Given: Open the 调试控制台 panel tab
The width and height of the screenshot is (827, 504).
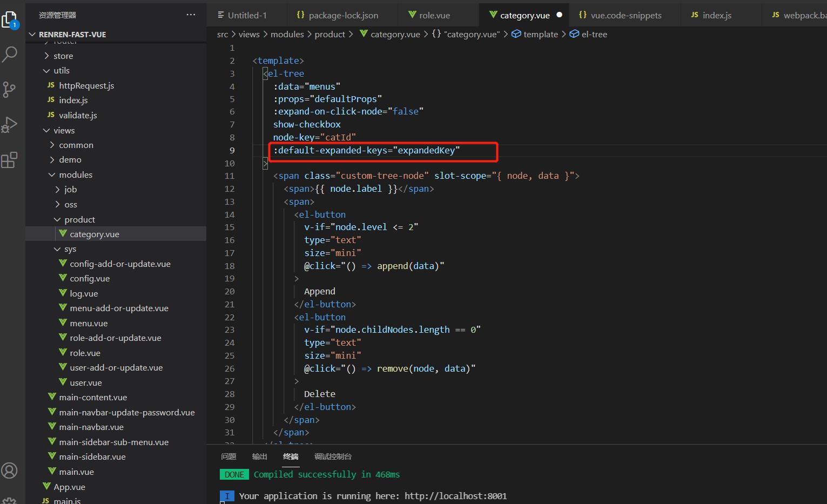Looking at the screenshot, I should pyautogui.click(x=333, y=456).
